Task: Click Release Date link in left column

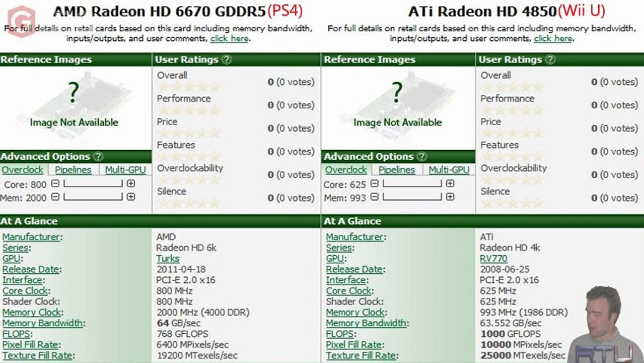Action: pos(31,269)
